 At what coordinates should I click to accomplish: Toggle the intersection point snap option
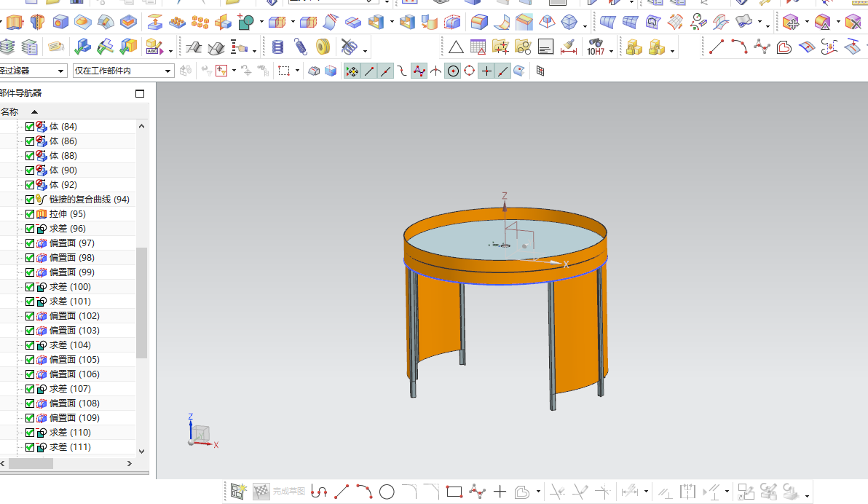pos(435,71)
